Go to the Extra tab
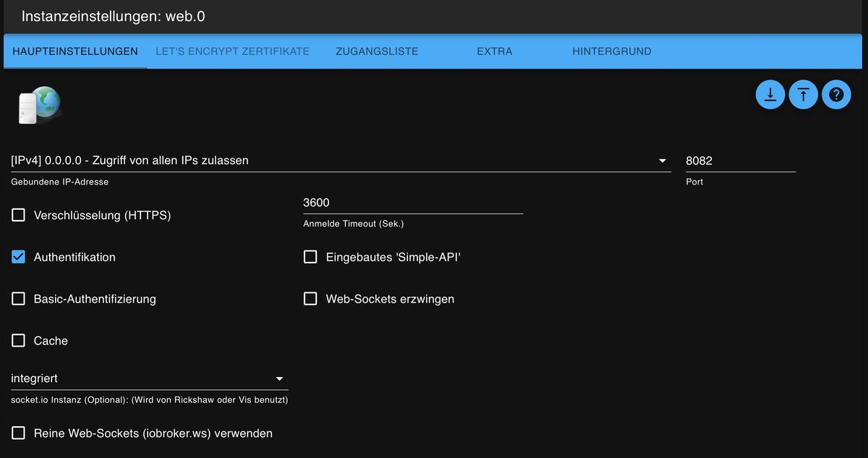 [x=494, y=51]
